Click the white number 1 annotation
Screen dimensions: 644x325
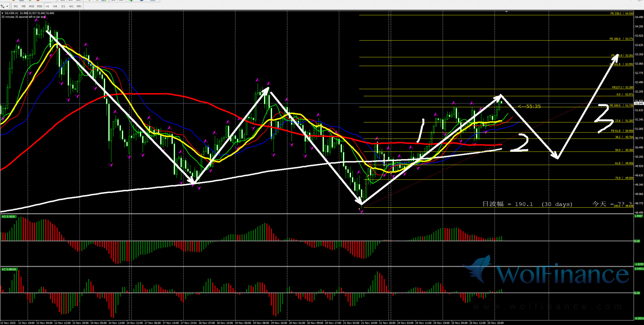coord(421,131)
